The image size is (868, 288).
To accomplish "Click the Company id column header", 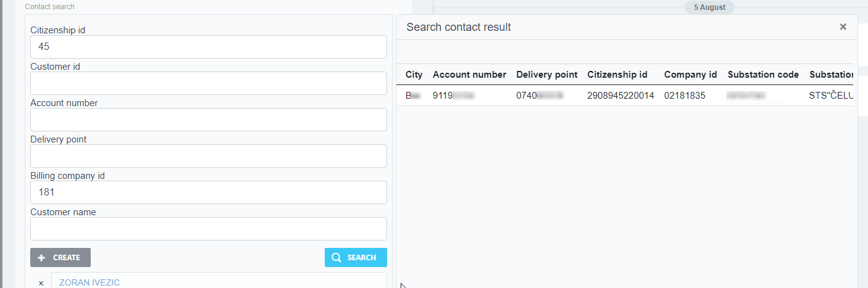I will click(690, 75).
